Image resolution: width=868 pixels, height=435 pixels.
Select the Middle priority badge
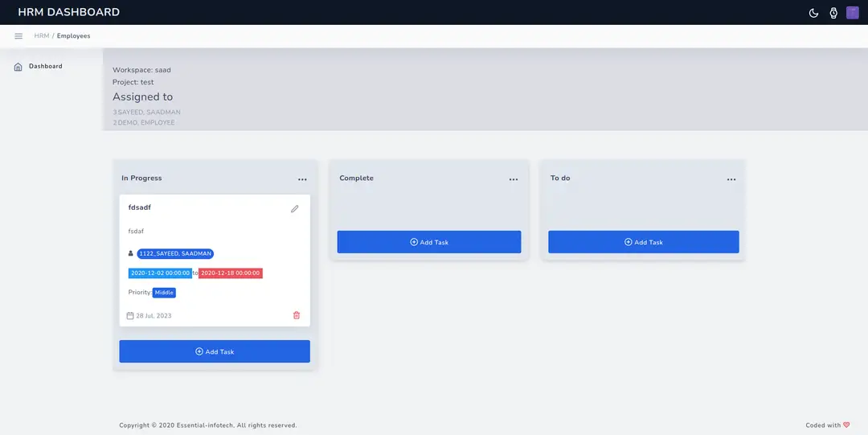tap(164, 293)
